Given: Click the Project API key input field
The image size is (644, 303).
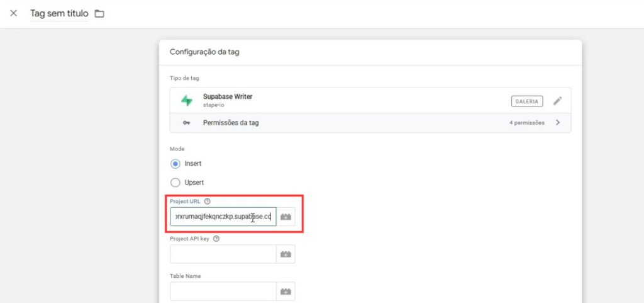Looking at the screenshot, I should pos(223,254).
